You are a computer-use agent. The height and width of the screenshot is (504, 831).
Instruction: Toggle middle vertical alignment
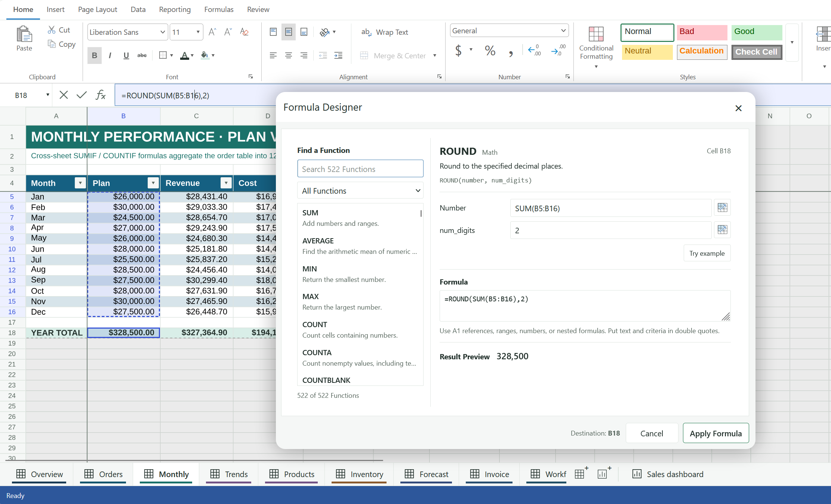pyautogui.click(x=289, y=32)
